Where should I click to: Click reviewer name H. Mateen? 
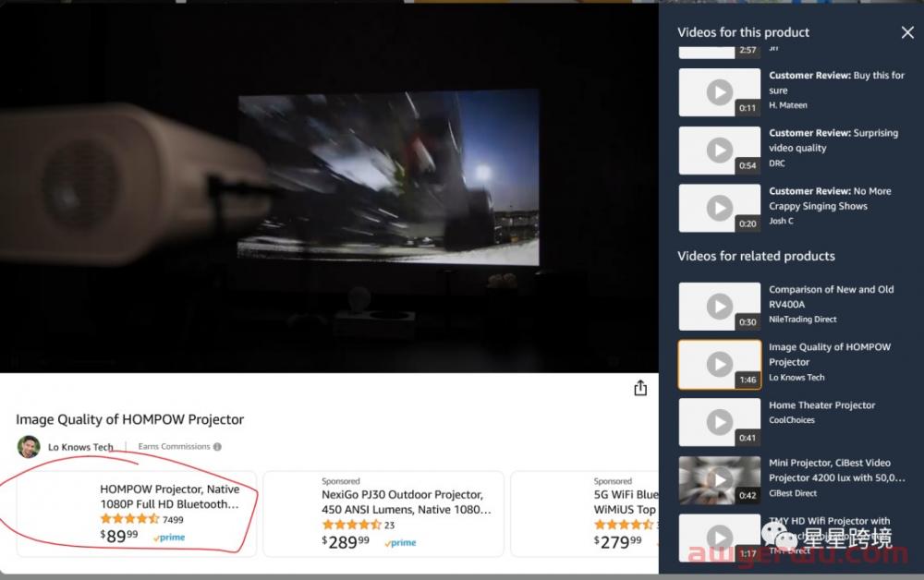788,105
